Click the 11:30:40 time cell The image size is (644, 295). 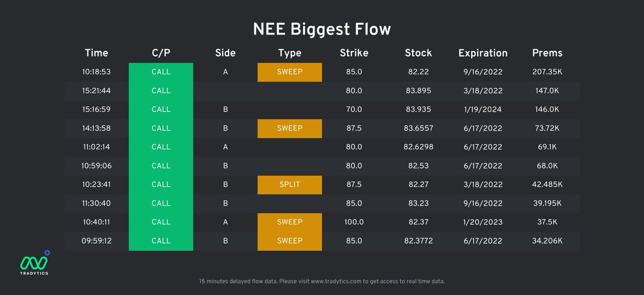tap(97, 203)
